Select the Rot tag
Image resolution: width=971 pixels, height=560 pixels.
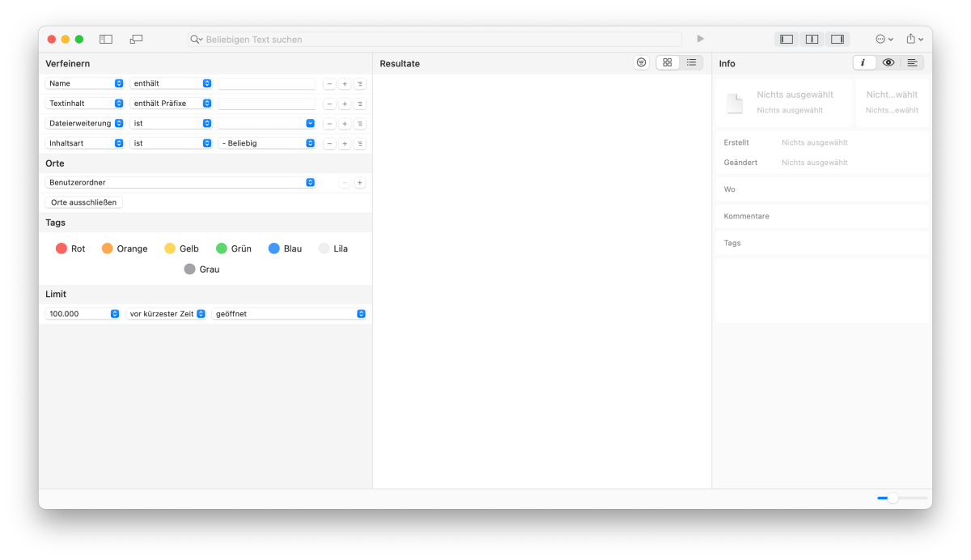coord(70,248)
